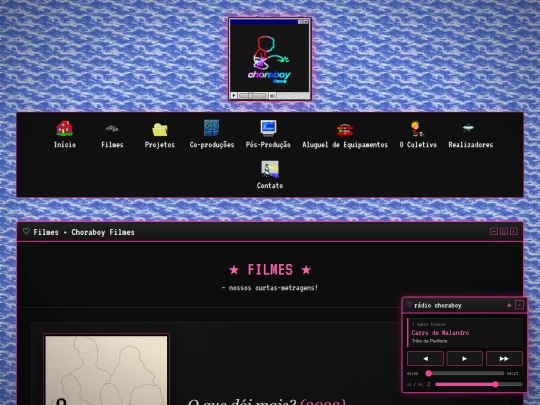Click the play button in logo video window
This screenshot has height=405, width=540.
tap(234, 95)
